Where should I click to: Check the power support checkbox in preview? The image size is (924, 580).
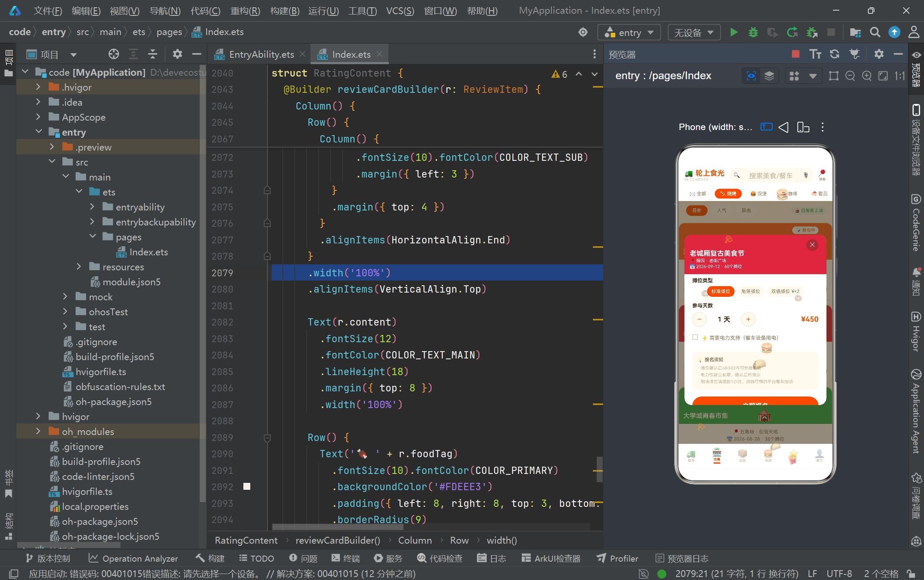pos(695,337)
